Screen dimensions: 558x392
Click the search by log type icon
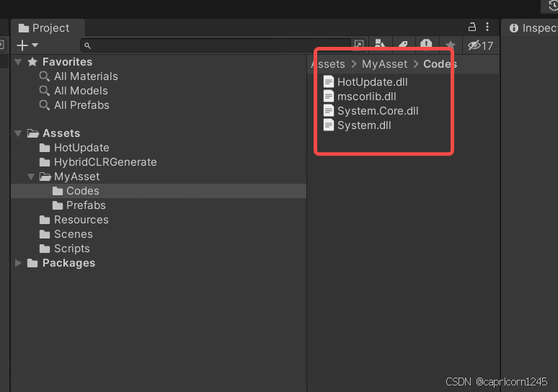pos(426,45)
